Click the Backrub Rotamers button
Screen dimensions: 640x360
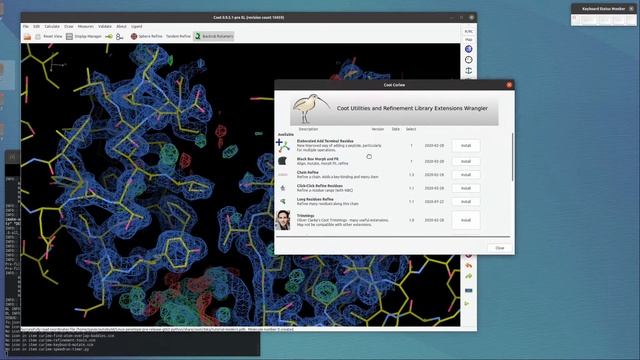pyautogui.click(x=213, y=36)
